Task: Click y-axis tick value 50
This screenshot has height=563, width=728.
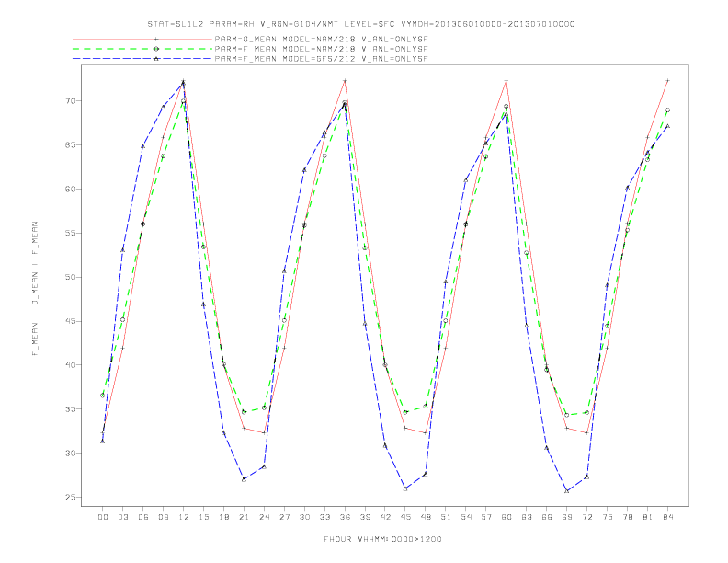Action: tap(70, 277)
